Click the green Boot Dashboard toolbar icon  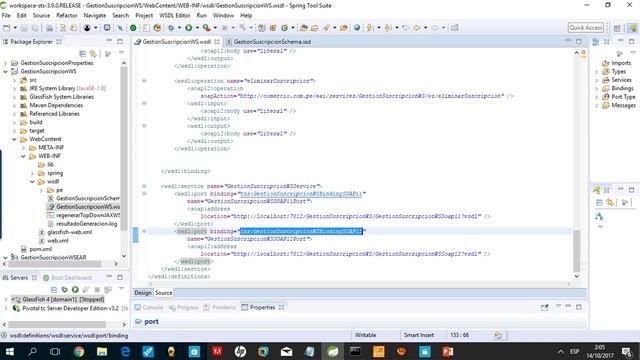[133, 28]
